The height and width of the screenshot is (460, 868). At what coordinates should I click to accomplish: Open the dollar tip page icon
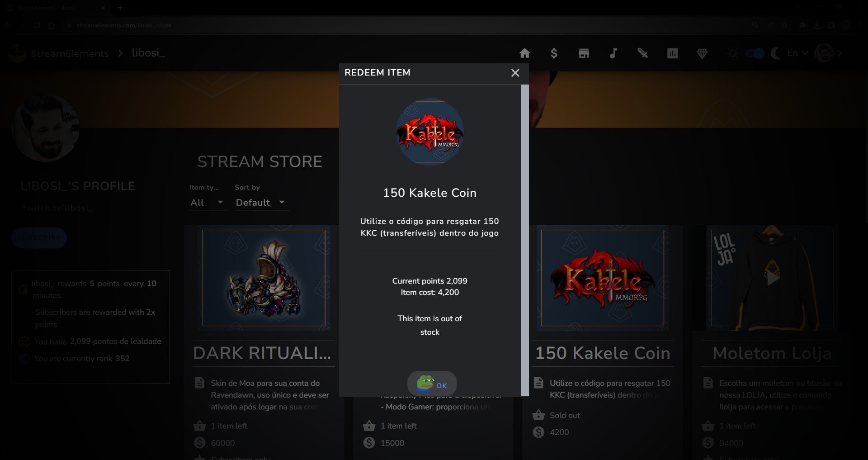tap(554, 53)
